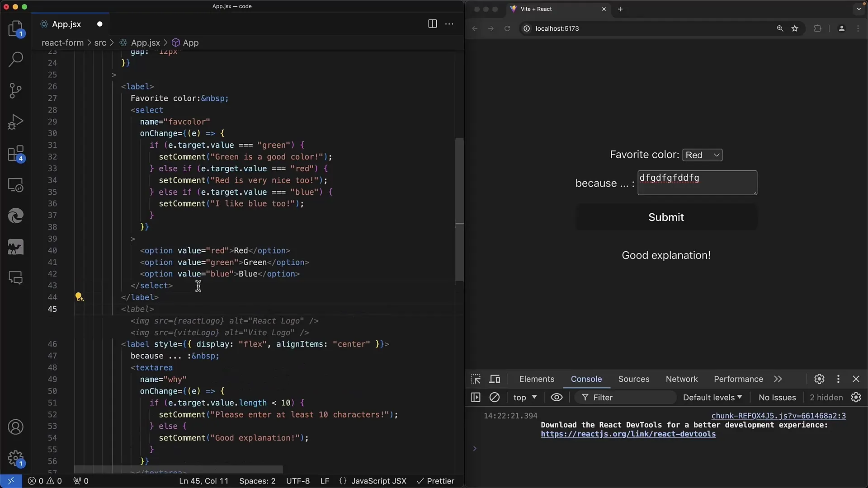Open the Accounts menu in activity bar
The height and width of the screenshot is (488, 868).
click(x=15, y=427)
